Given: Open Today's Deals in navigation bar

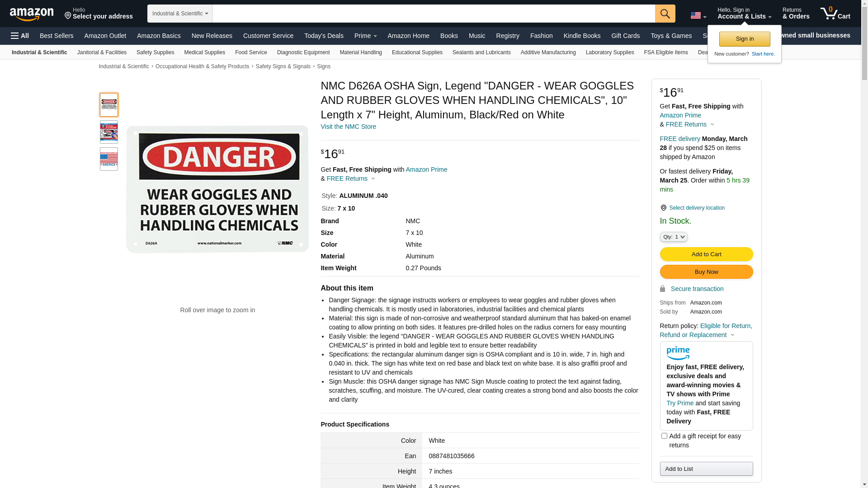Looking at the screenshot, I should click(x=324, y=36).
